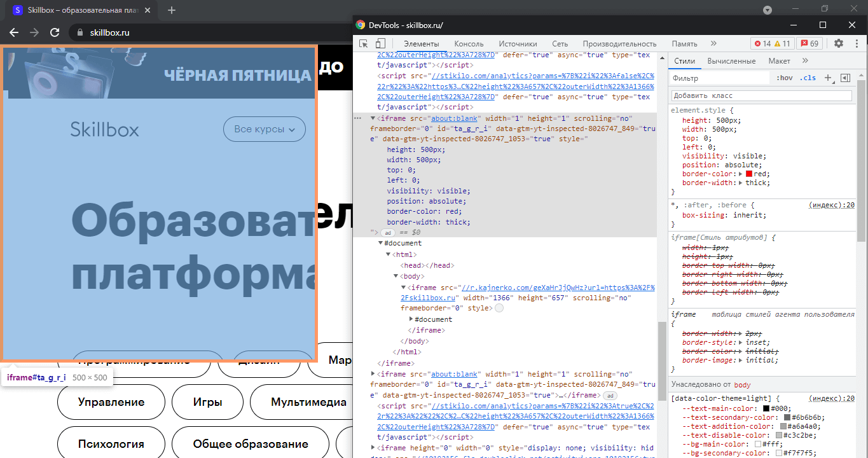Select the Макет sidebar tab
Image resolution: width=868 pixels, height=458 pixels.
point(779,61)
